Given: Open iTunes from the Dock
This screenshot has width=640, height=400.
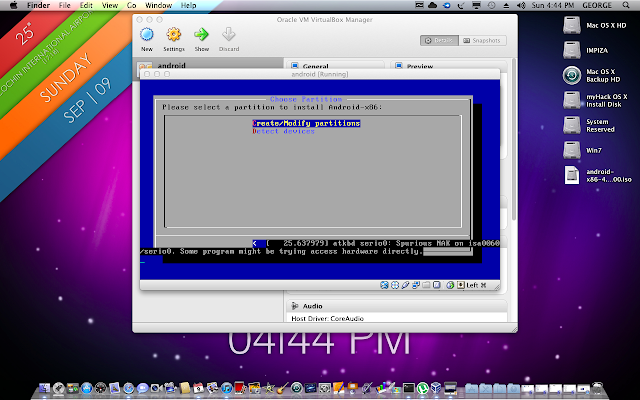Looking at the screenshot, I should point(227,388).
